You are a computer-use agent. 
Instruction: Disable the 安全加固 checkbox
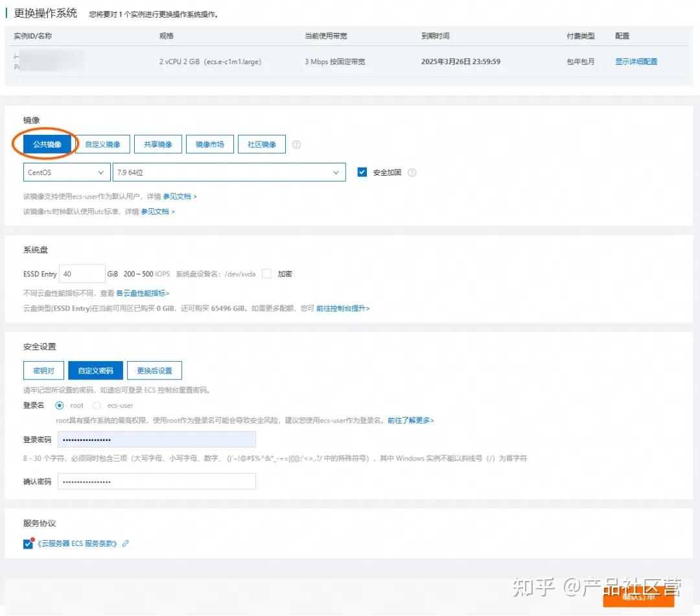362,172
